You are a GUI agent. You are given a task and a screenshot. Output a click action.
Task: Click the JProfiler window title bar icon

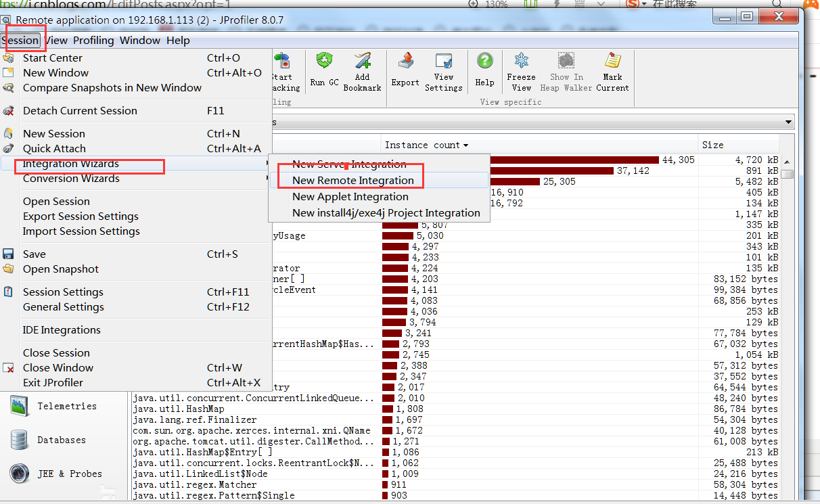(x=7, y=20)
